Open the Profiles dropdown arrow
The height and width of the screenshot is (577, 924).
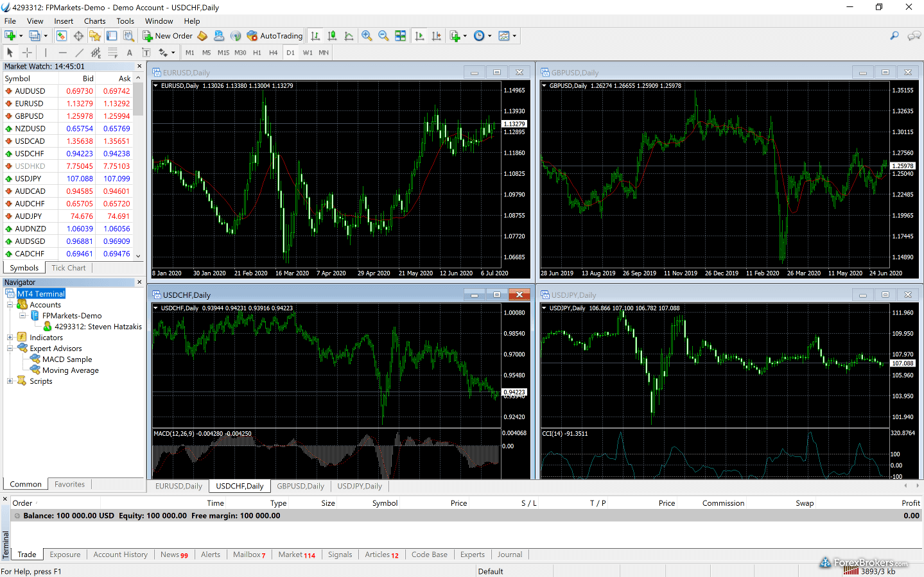(46, 36)
